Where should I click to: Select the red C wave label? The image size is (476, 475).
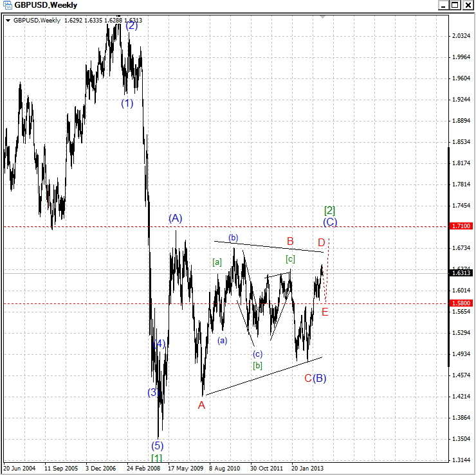point(308,378)
